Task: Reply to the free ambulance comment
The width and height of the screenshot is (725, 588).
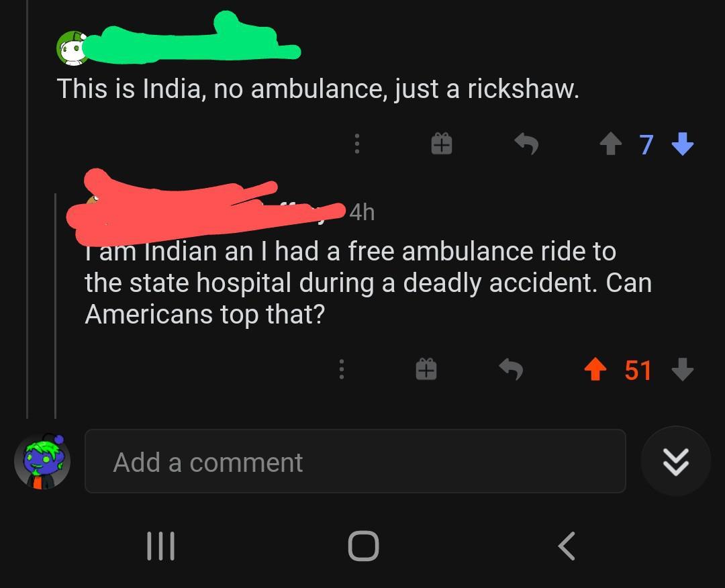Action: [512, 369]
